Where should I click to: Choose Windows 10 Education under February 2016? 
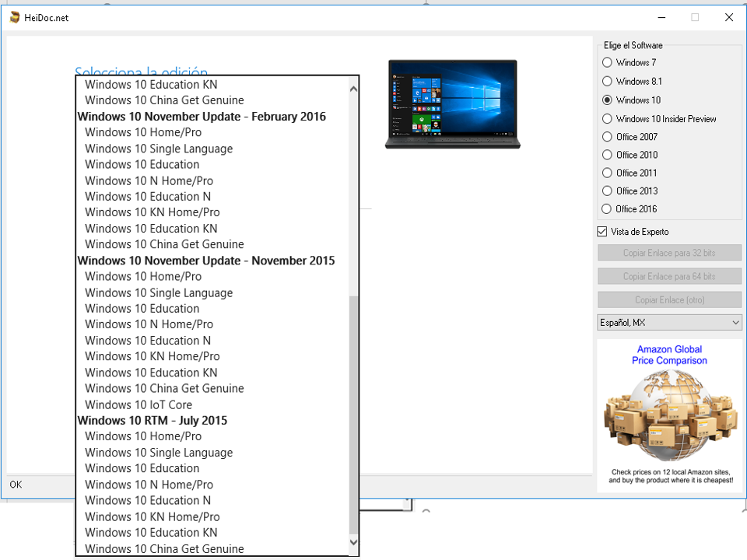pos(142,164)
